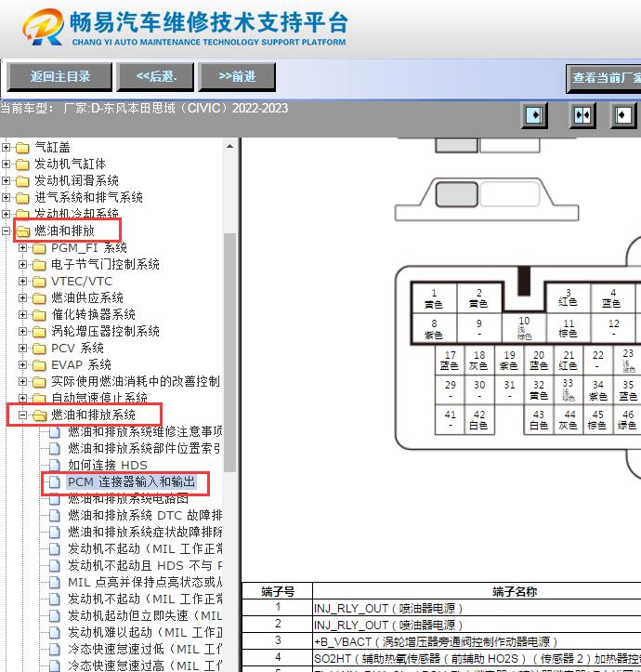The image size is (641, 672).
Task: Click the 燃油和排放系统 open folder icon
Action: 39,415
